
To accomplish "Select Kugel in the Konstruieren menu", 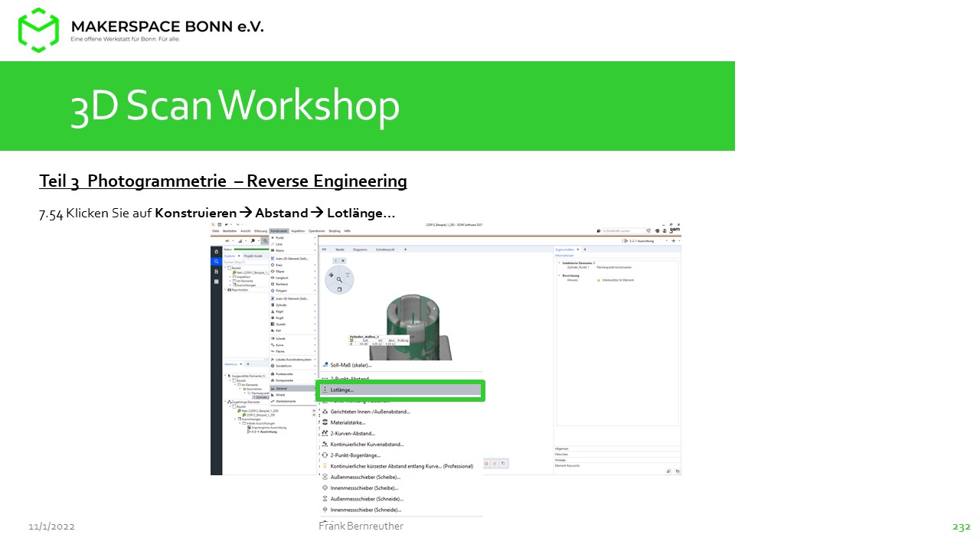I will [293, 318].
